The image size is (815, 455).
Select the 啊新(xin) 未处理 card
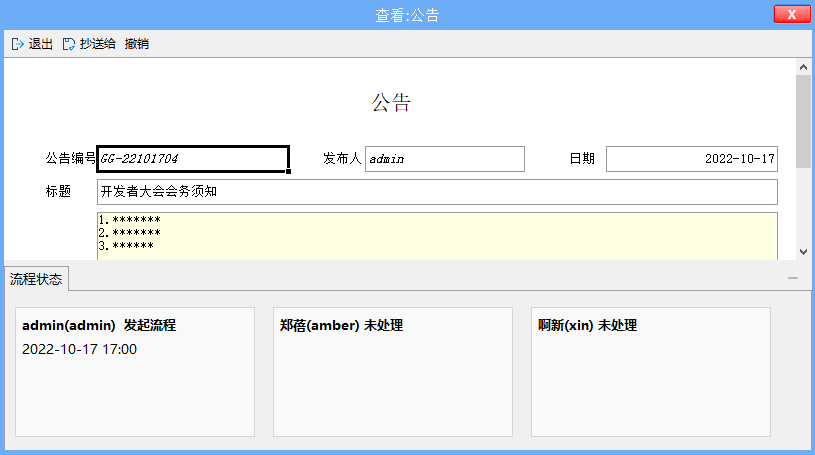[x=651, y=372]
